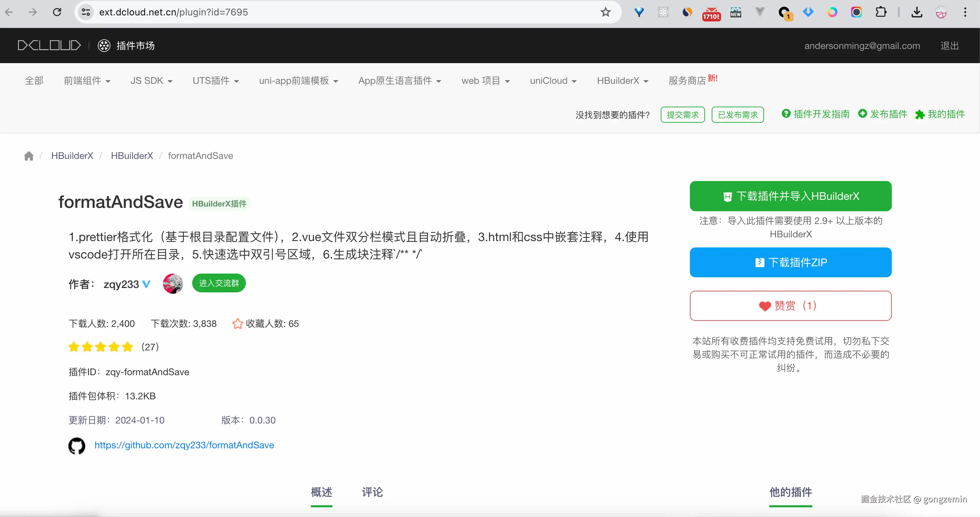The height and width of the screenshot is (517, 980).
Task: Switch to the 评论 tab
Action: tap(372, 492)
